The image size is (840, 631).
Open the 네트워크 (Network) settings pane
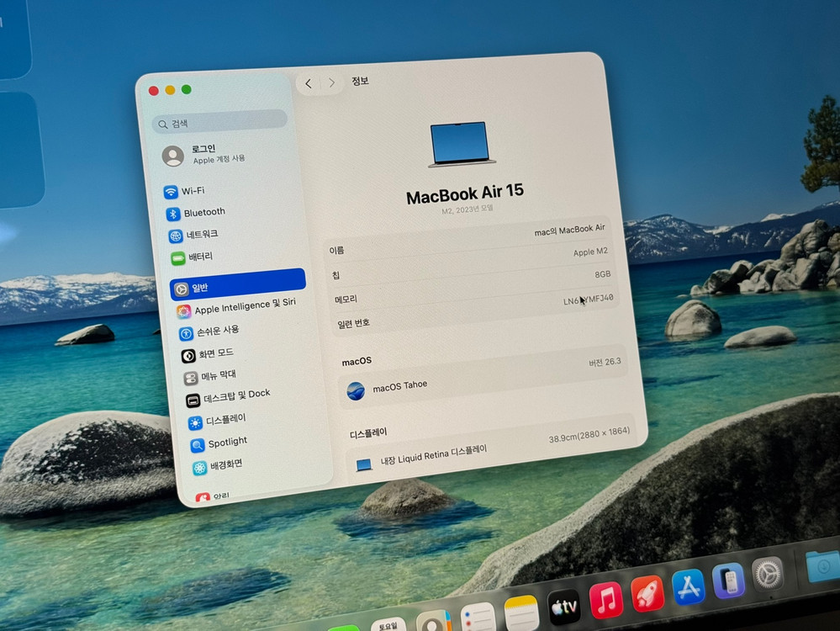tap(201, 235)
